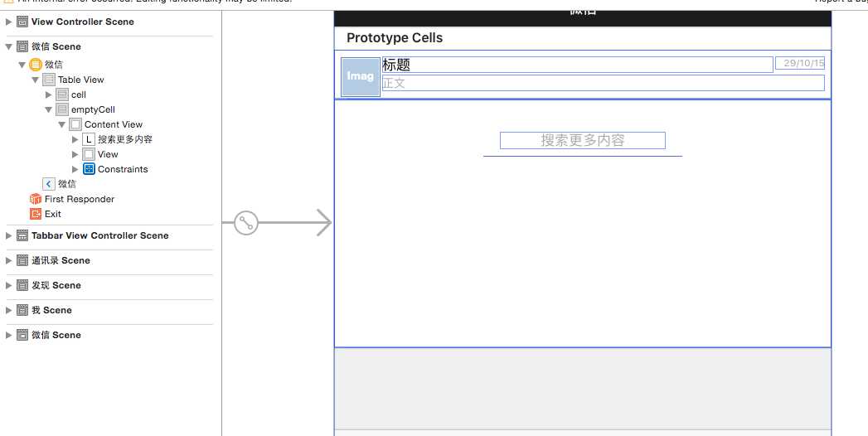Viewport: 868px width, 436px height.
Task: Expand the Constraints node
Action: 75,169
